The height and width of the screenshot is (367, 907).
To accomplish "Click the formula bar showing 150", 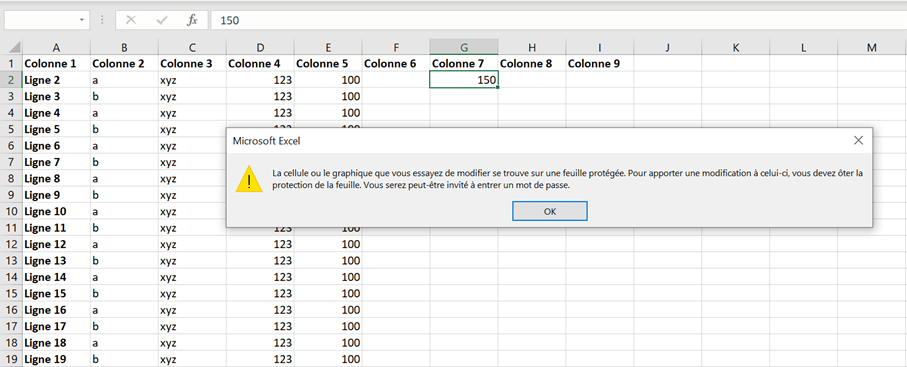I will (558, 20).
